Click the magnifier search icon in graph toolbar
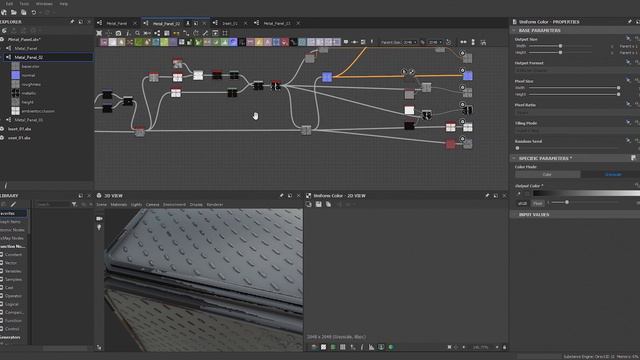Viewport: 640px width, 360px height. click(x=138, y=33)
